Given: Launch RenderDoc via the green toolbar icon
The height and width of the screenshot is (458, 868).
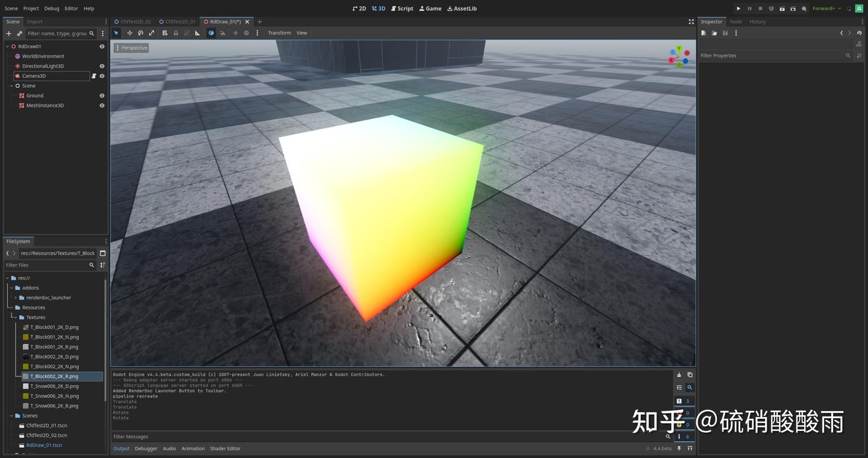Looking at the screenshot, I should pyautogui.click(x=859, y=8).
